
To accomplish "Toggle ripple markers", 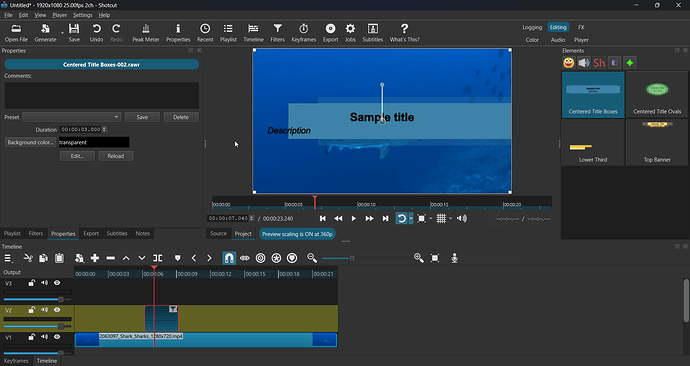I will tap(292, 258).
